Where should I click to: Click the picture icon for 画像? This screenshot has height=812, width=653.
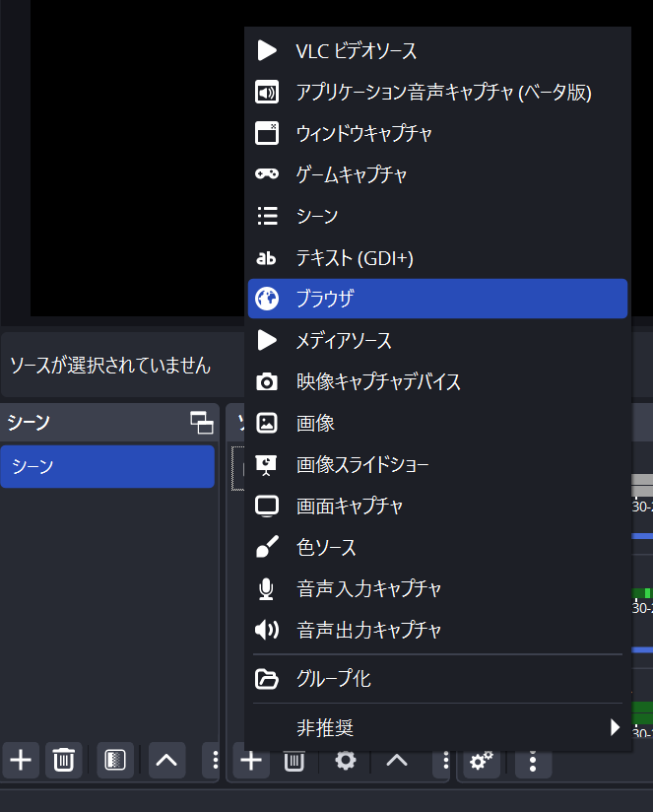pyautogui.click(x=267, y=423)
